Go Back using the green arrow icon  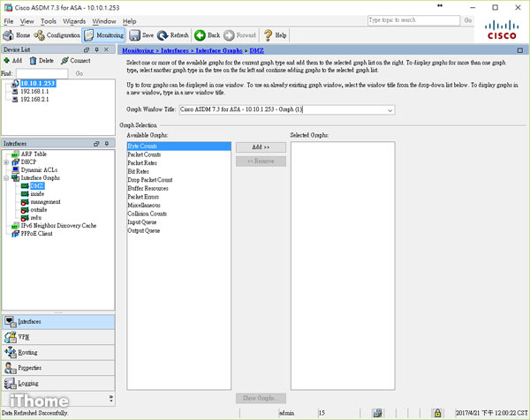pos(208,35)
